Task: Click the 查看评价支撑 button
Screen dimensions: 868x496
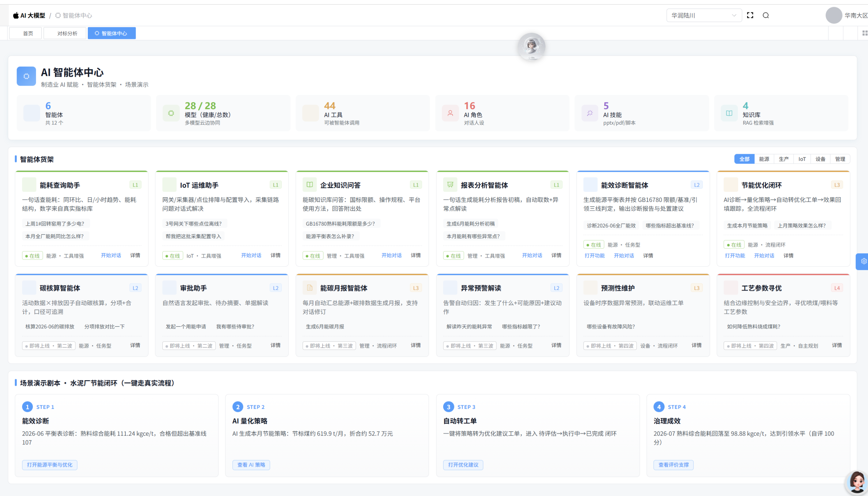Action: pos(673,464)
